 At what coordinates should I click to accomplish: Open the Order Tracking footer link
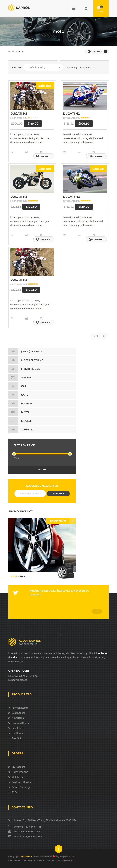pos(20,772)
